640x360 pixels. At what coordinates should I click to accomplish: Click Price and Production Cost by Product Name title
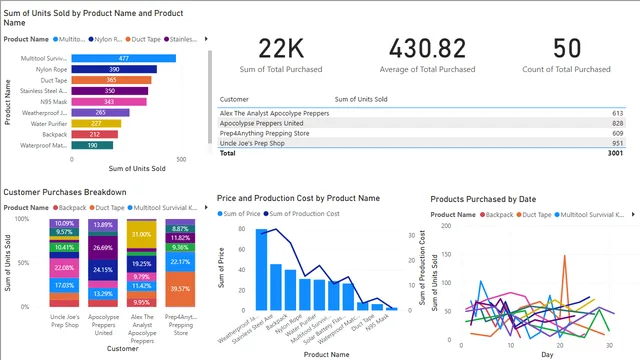pyautogui.click(x=298, y=198)
